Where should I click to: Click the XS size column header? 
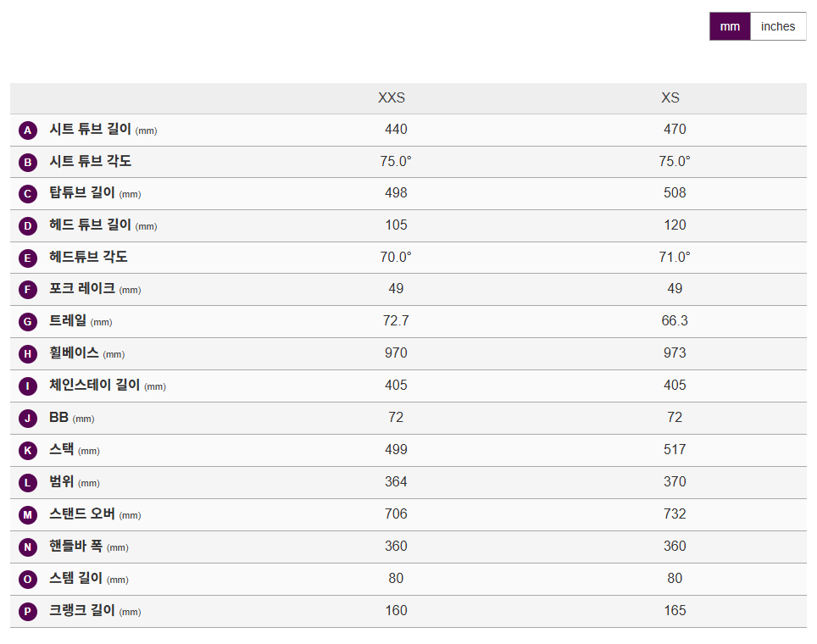(x=670, y=98)
